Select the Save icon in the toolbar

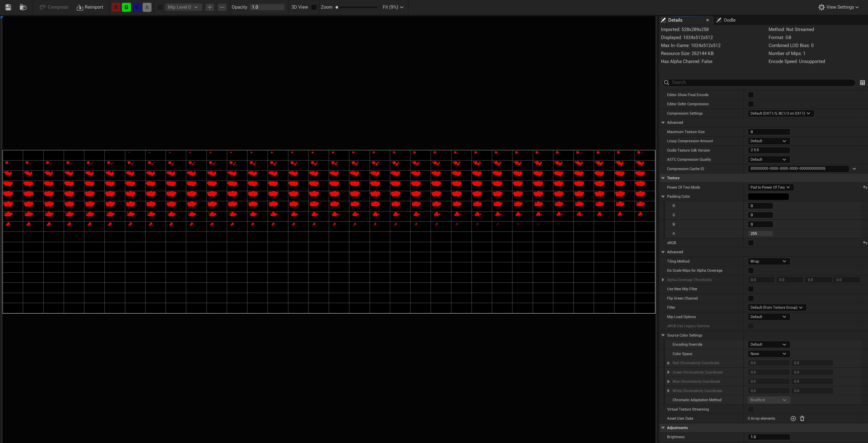[8, 7]
